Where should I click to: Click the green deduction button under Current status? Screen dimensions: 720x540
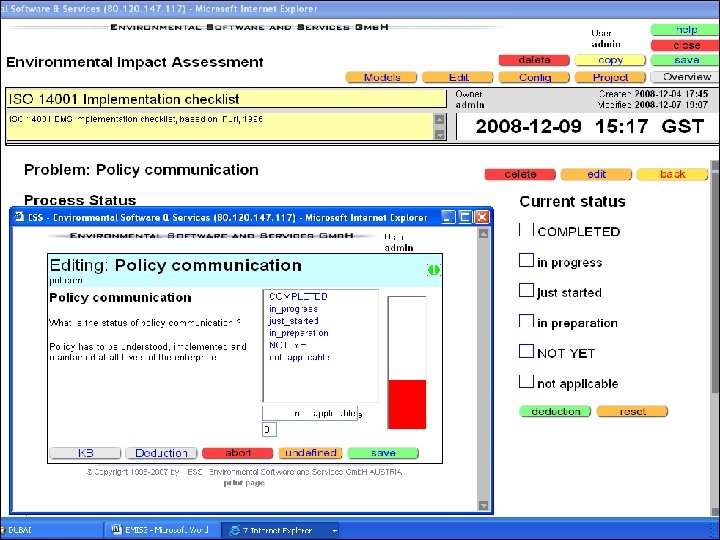tap(556, 411)
